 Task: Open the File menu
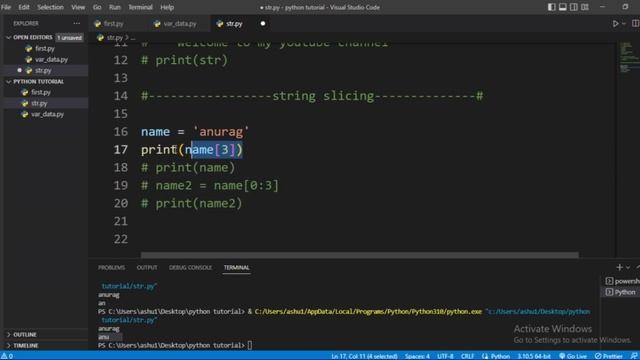6,7
